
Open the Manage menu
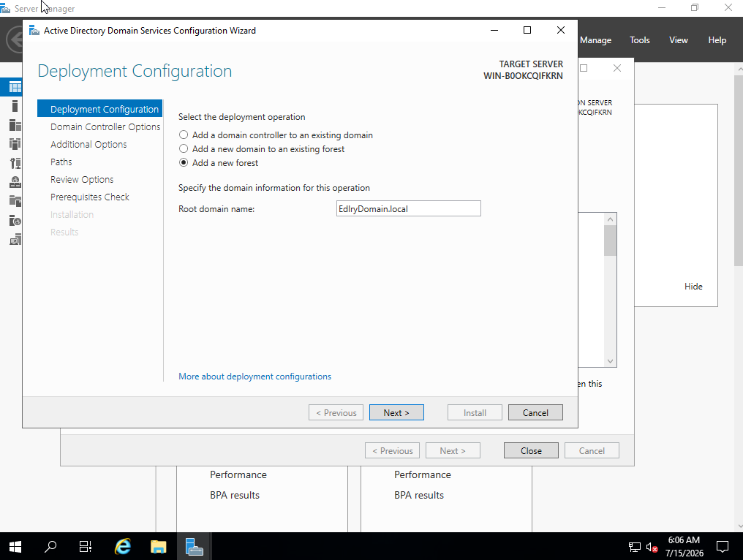595,40
